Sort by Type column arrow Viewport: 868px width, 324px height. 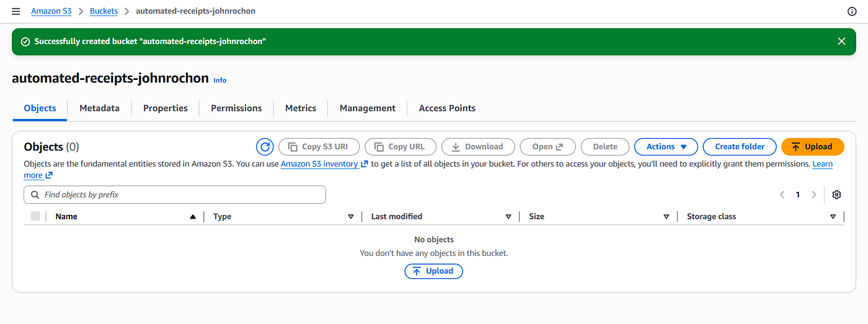tap(351, 217)
